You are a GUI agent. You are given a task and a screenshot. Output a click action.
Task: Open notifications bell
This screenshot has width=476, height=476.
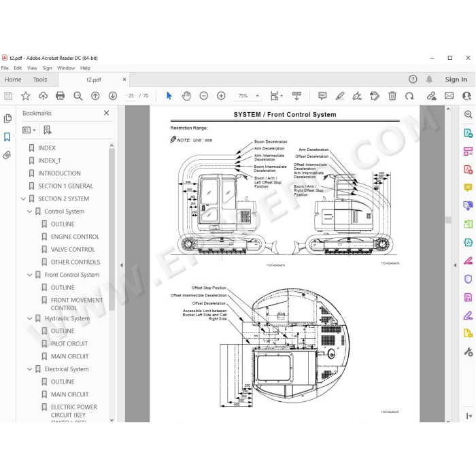point(429,80)
